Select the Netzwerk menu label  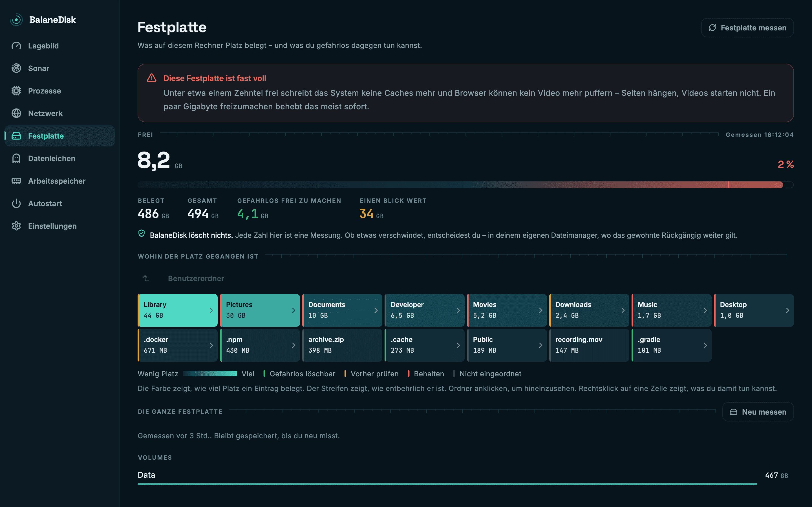click(45, 113)
